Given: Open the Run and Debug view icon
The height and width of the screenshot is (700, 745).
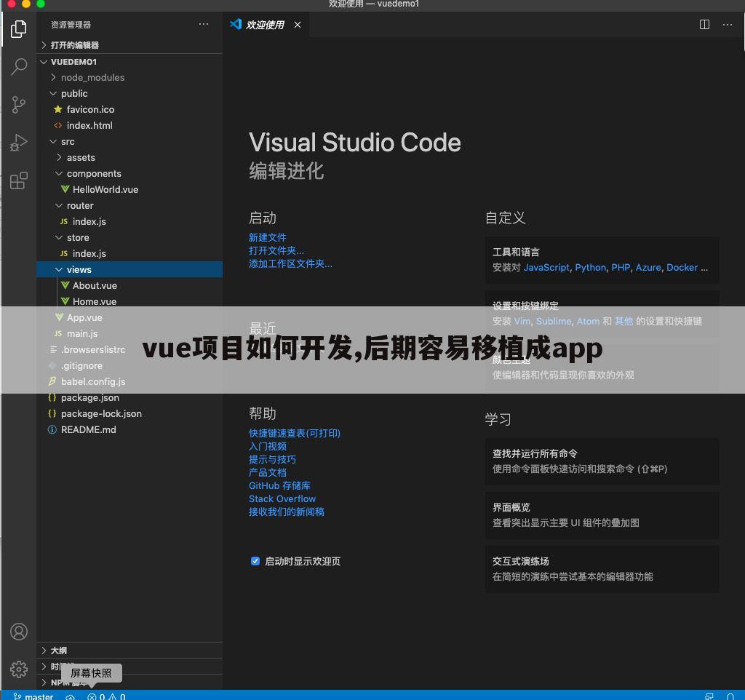Looking at the screenshot, I should pyautogui.click(x=18, y=142).
